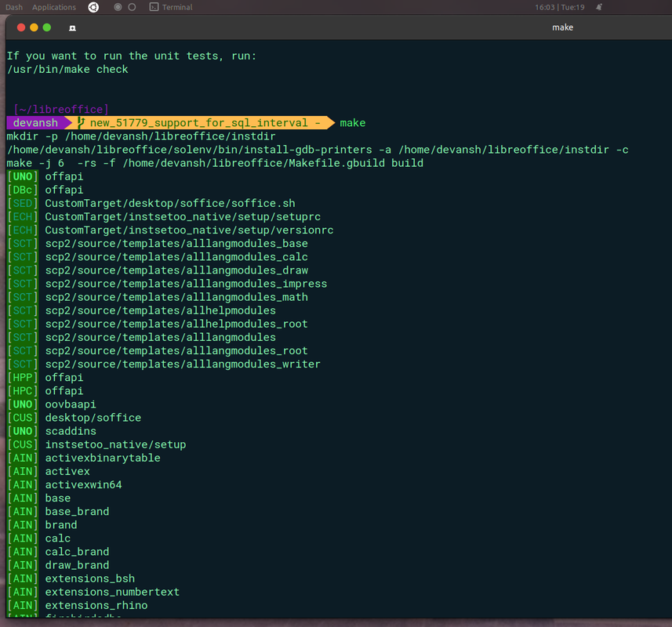Viewport: 672px width, 627px height.
Task: Click alllangmodules_calc line
Action: coord(158,257)
